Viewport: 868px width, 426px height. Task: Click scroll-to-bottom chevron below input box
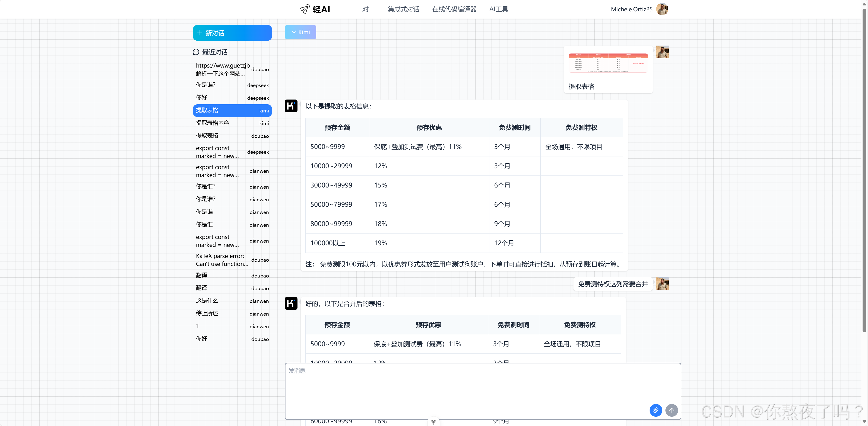pyautogui.click(x=433, y=422)
